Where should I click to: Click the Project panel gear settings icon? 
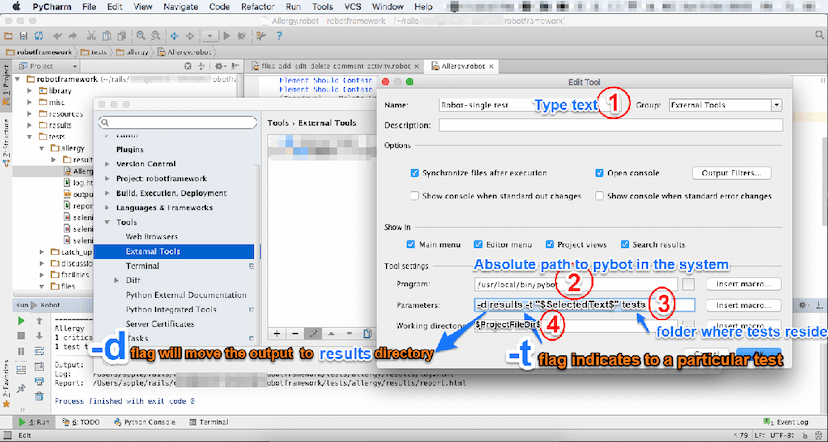coord(219,67)
